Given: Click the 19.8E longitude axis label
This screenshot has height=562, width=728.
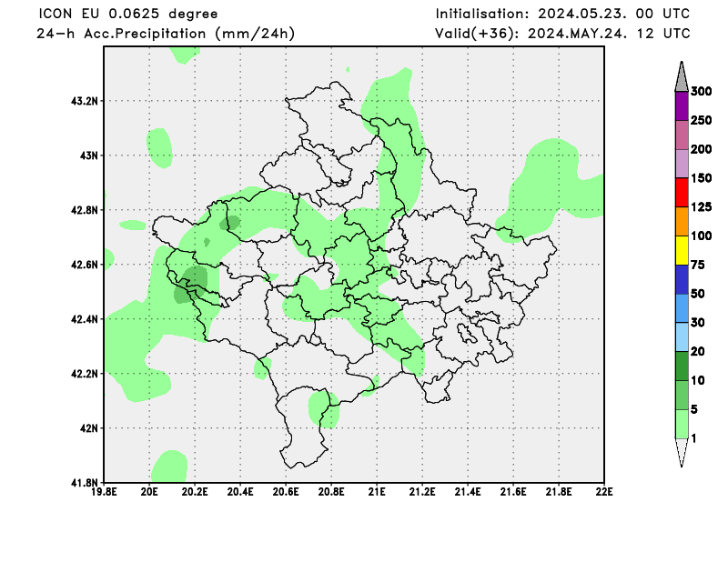Looking at the screenshot, I should point(104,491).
